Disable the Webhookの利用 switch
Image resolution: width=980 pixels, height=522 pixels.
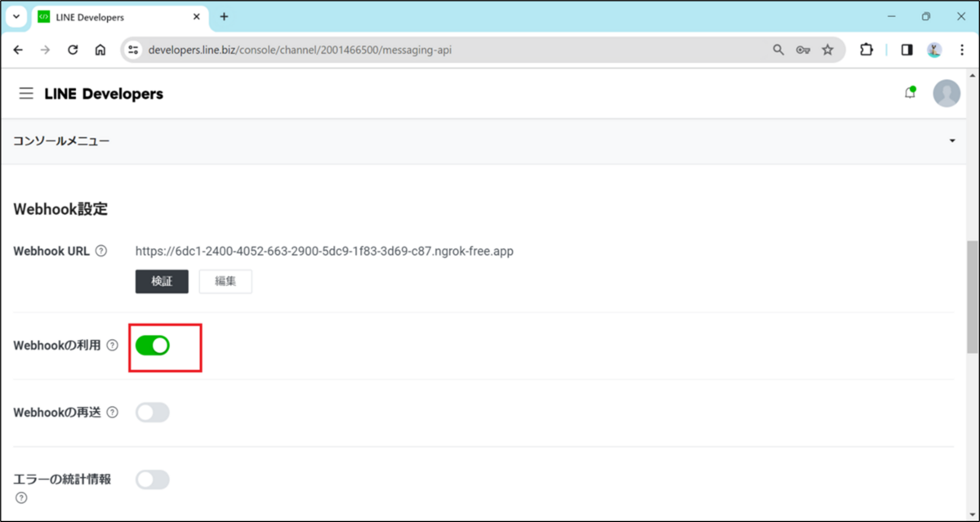point(153,346)
